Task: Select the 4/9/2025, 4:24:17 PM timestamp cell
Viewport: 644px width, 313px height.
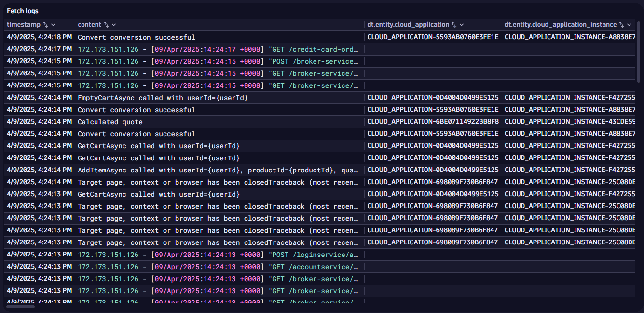Action: coord(39,49)
